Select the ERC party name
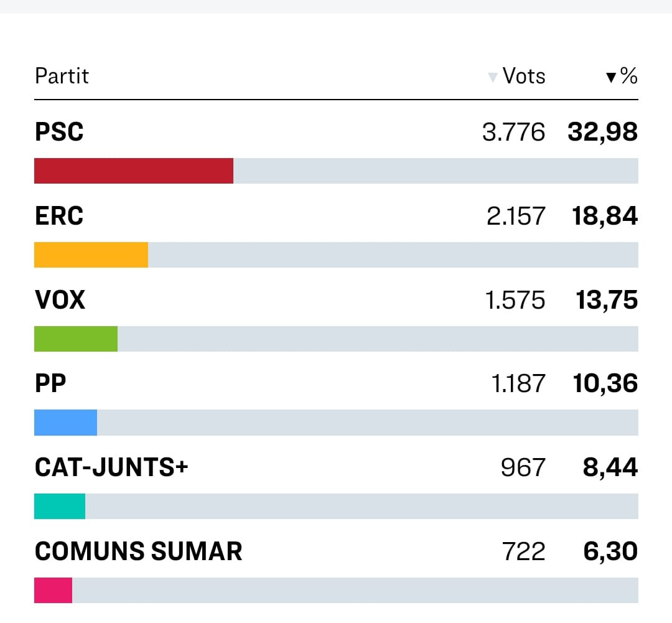Screen dimensions: 672x623 coord(59,216)
